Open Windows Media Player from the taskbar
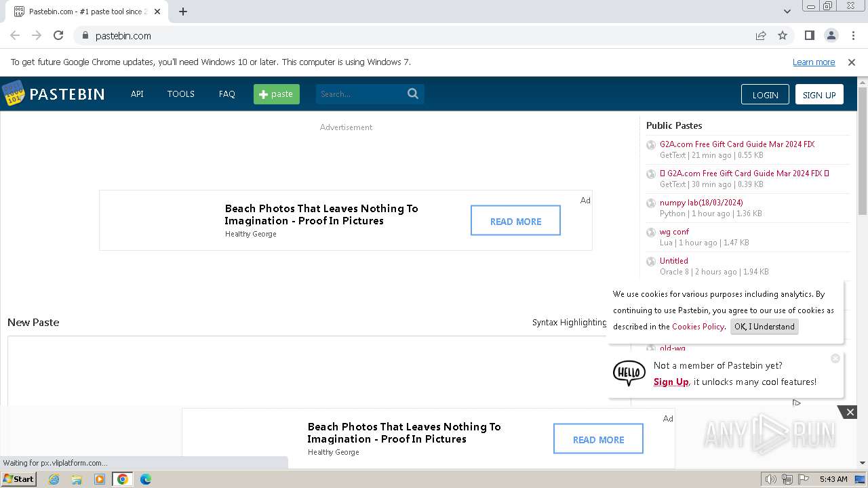 [x=100, y=479]
